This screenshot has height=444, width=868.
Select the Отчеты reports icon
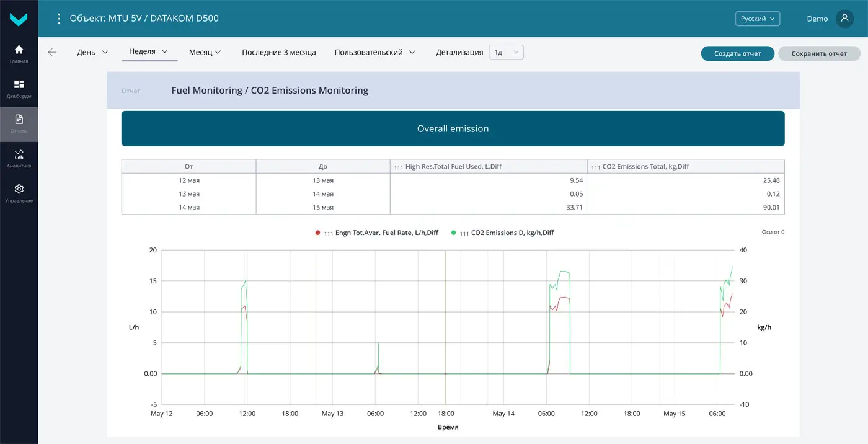click(19, 123)
